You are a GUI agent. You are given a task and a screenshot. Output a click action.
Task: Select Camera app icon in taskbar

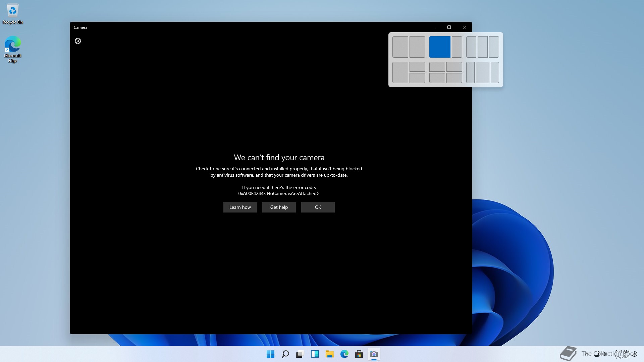coord(374,354)
